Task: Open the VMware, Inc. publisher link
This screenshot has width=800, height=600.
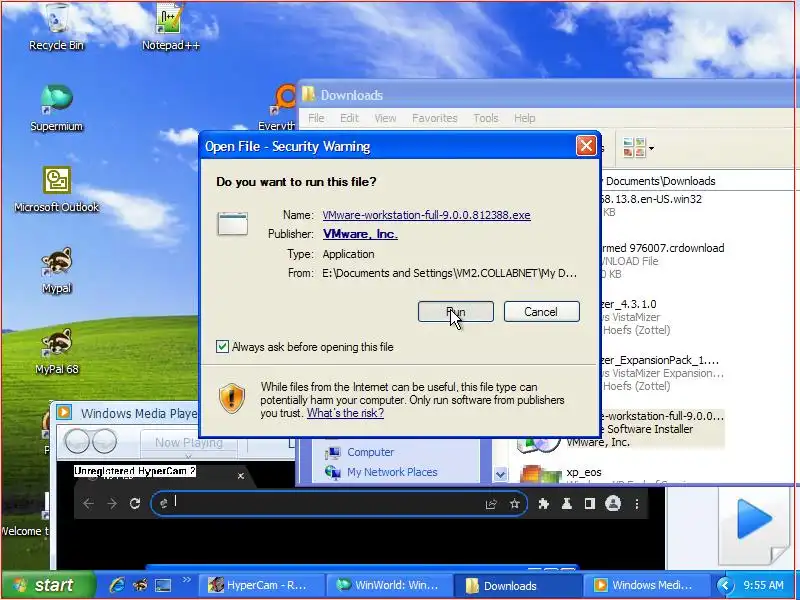Action: point(360,234)
